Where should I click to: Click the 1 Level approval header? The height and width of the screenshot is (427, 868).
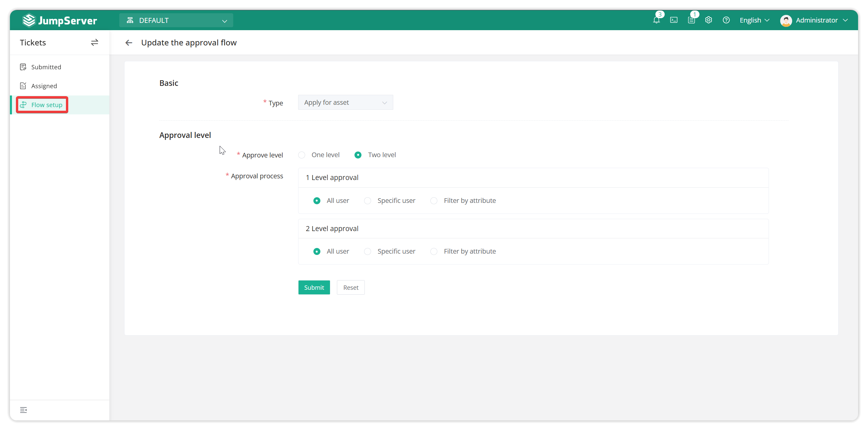coord(533,177)
